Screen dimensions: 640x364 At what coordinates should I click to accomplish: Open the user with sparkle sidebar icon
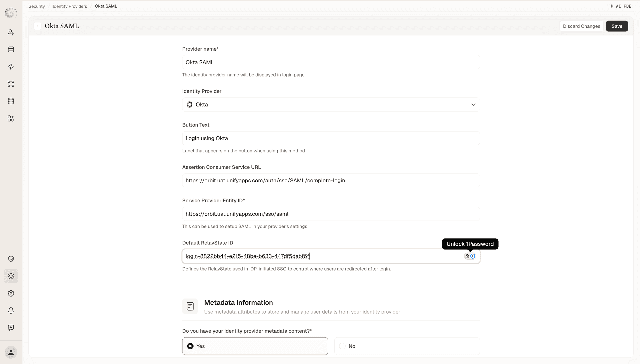11,32
